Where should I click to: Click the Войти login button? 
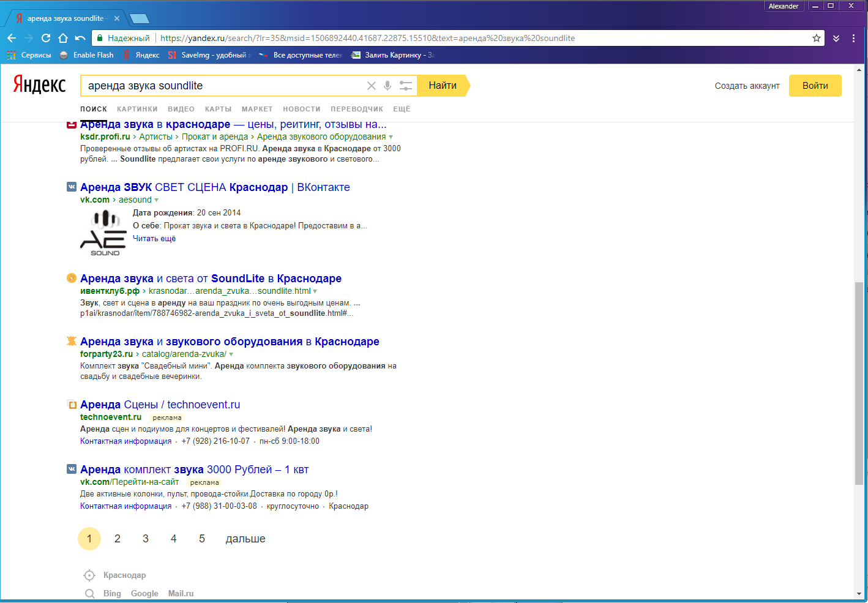point(815,86)
